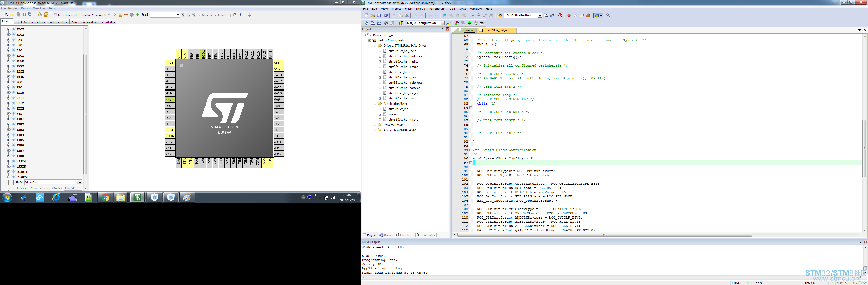Save the current file in µVision
The height and width of the screenshot is (285, 868).
tap(379, 16)
